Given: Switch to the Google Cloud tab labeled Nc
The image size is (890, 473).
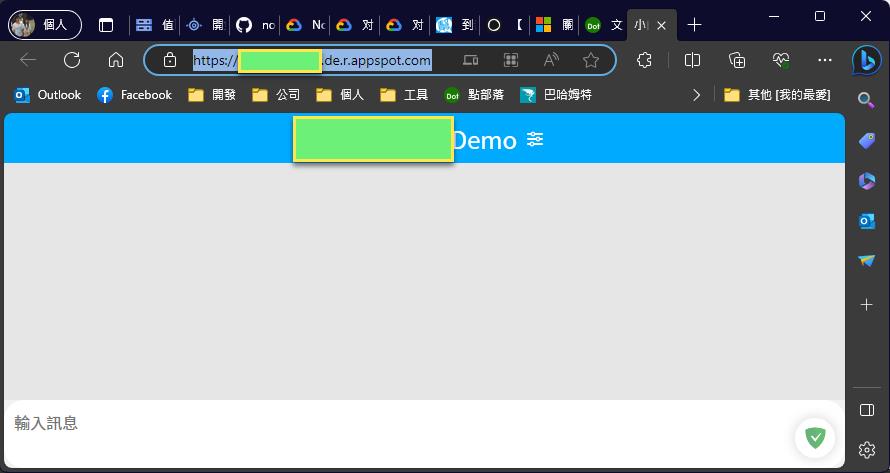Looking at the screenshot, I should pyautogui.click(x=305, y=25).
